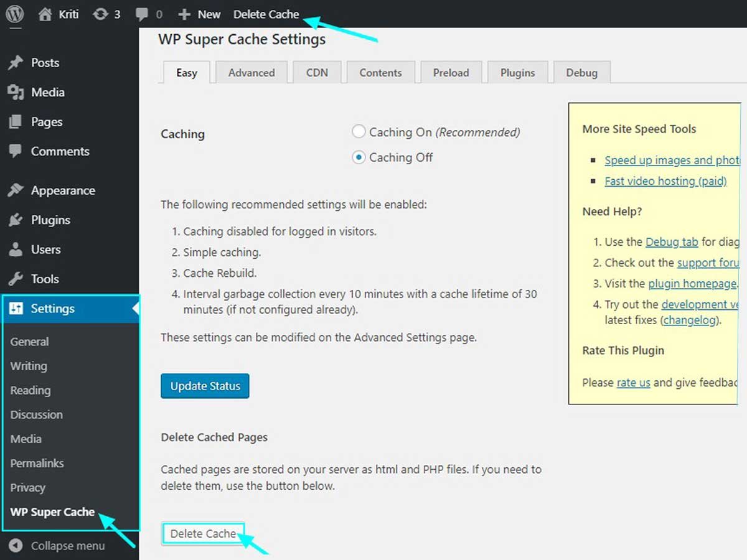
Task: Switch to the Preload tab
Action: (x=451, y=72)
